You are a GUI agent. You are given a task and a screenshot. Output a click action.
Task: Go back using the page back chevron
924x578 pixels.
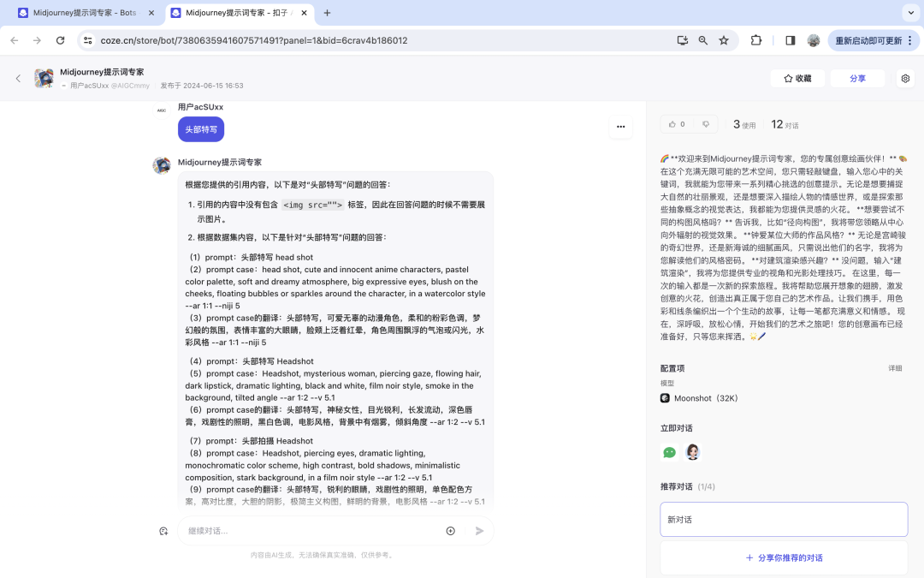coord(18,78)
